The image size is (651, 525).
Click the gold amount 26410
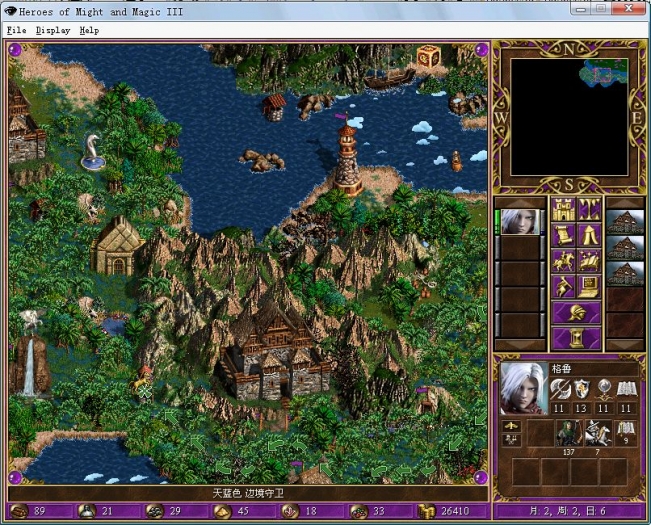click(455, 511)
